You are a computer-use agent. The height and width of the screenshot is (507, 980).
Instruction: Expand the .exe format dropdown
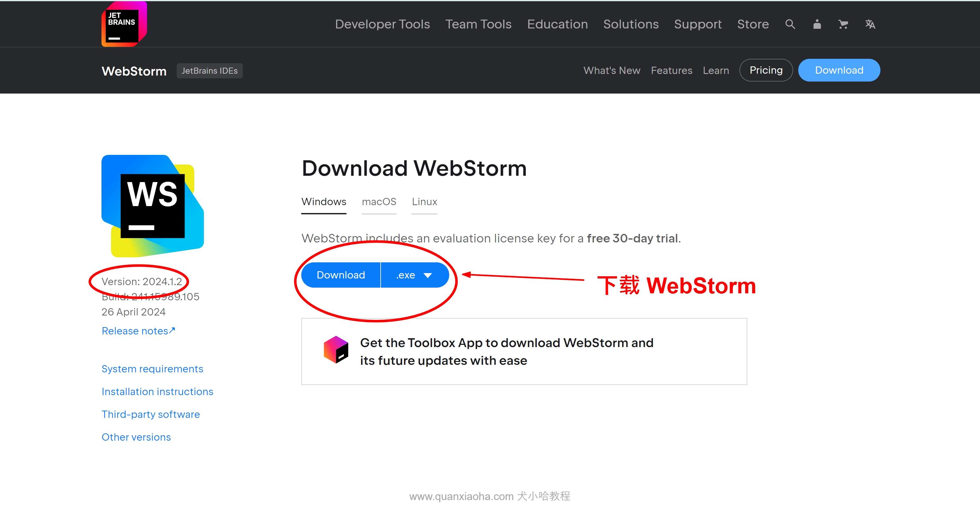[x=432, y=275]
